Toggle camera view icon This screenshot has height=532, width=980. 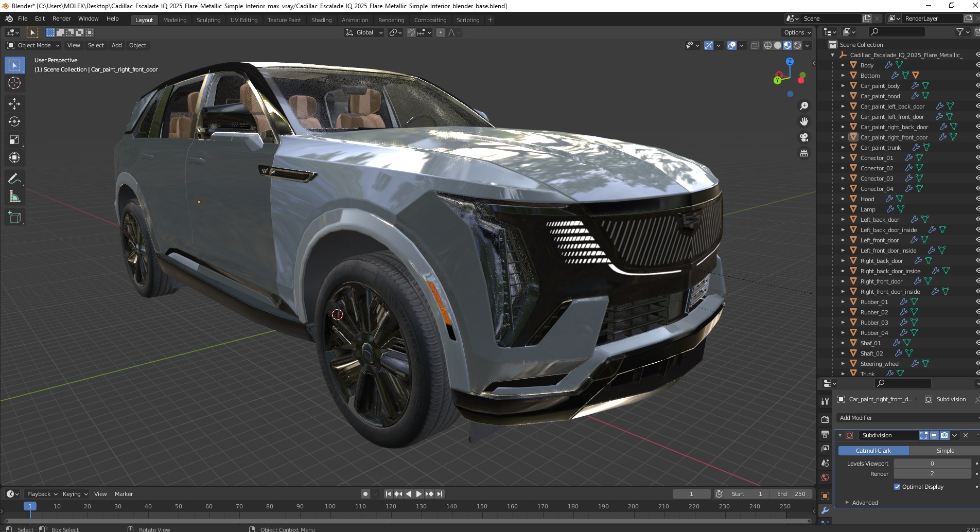coord(803,137)
